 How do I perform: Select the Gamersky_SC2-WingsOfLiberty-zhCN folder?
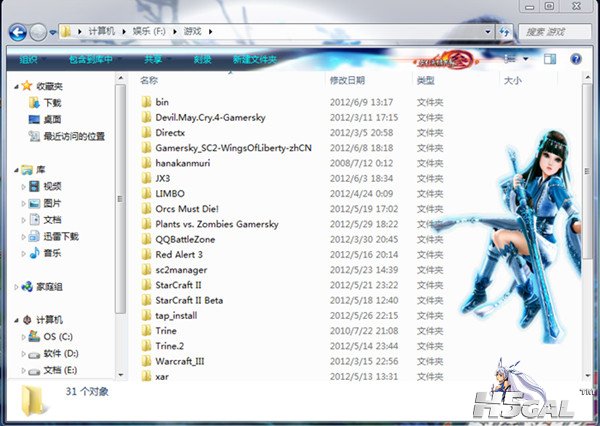[233, 148]
